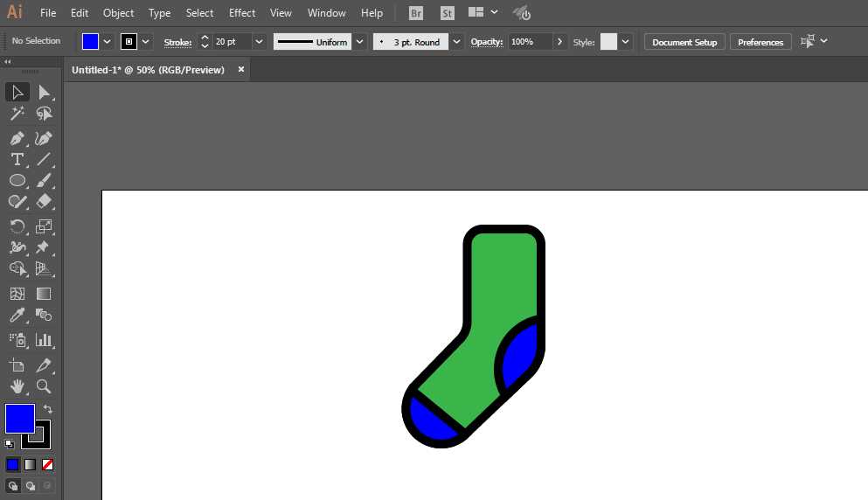Open Adobe Bridge via Br icon
The width and height of the screenshot is (868, 500).
coord(416,13)
